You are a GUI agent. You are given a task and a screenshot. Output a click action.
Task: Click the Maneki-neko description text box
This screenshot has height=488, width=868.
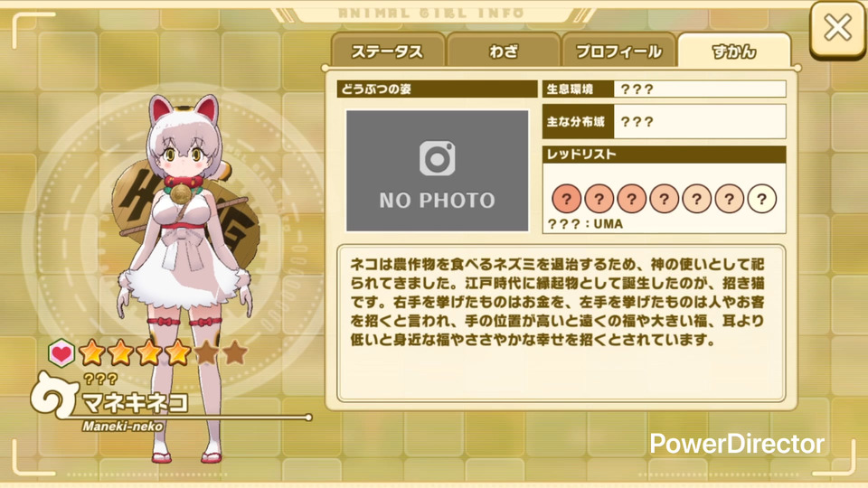(561, 324)
